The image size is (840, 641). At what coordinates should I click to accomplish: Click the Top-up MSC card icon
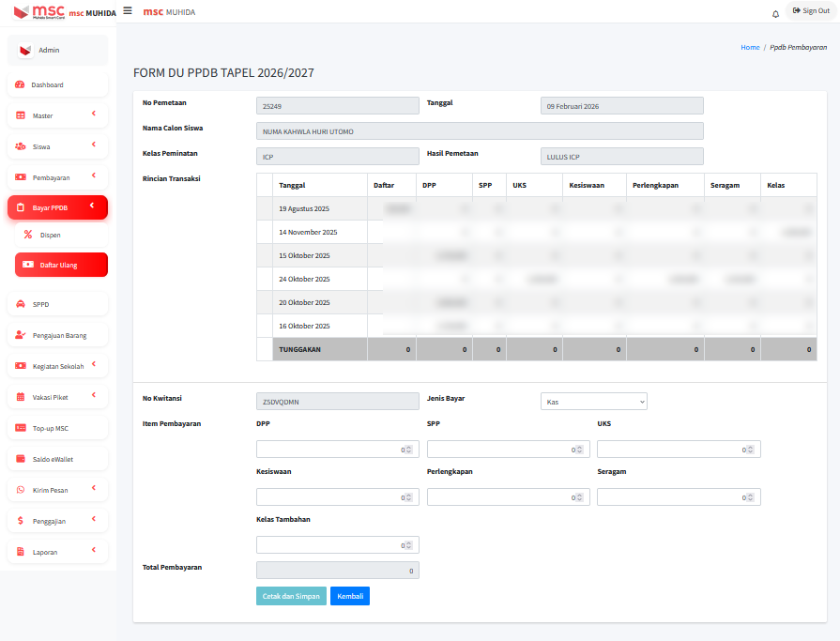click(x=20, y=428)
